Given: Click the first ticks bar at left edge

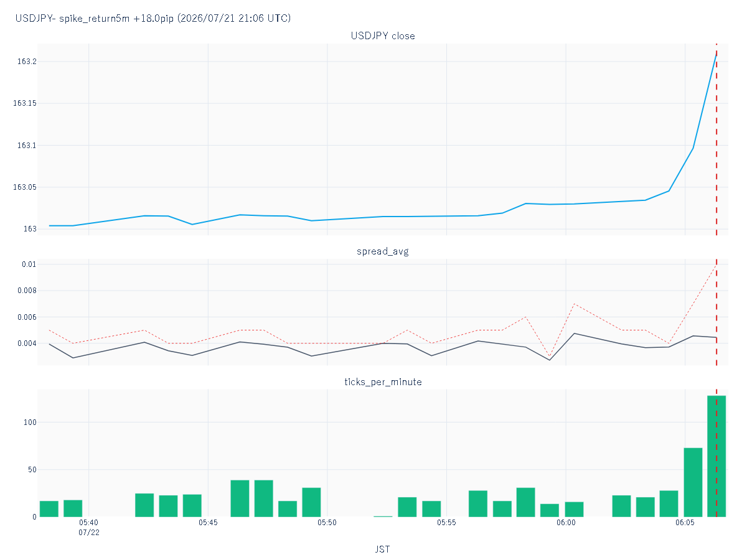Looking at the screenshot, I should coord(49,509).
